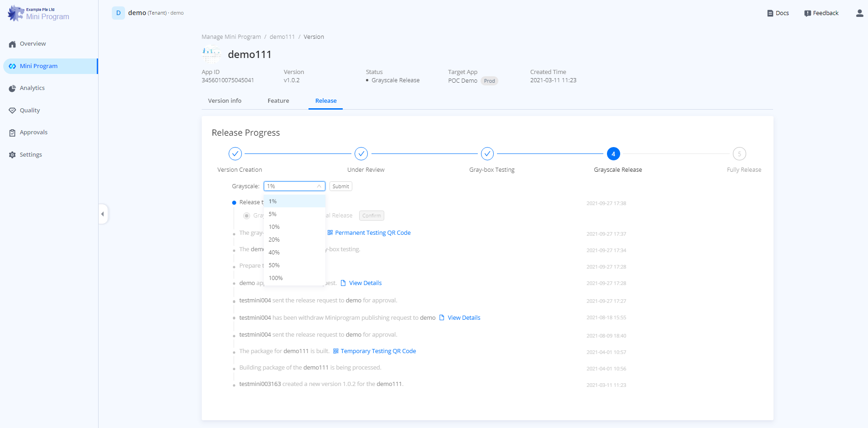Viewport: 868px width, 428px height.
Task: Select the Grayscale radio button
Action: [246, 216]
